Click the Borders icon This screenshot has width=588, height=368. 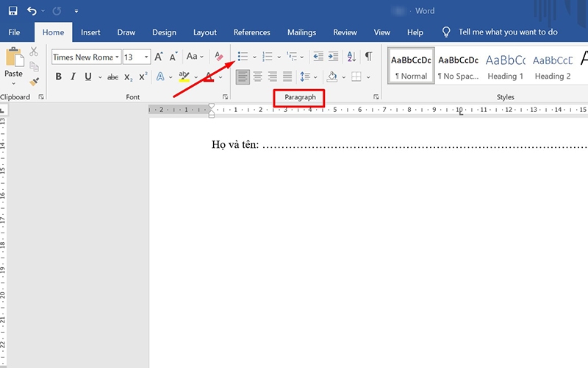click(x=356, y=77)
